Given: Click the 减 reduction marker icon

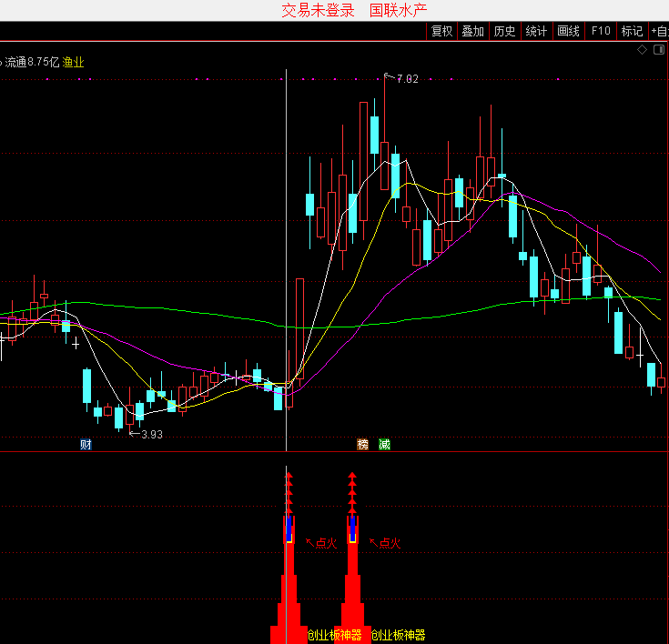Looking at the screenshot, I should pyautogui.click(x=384, y=445).
